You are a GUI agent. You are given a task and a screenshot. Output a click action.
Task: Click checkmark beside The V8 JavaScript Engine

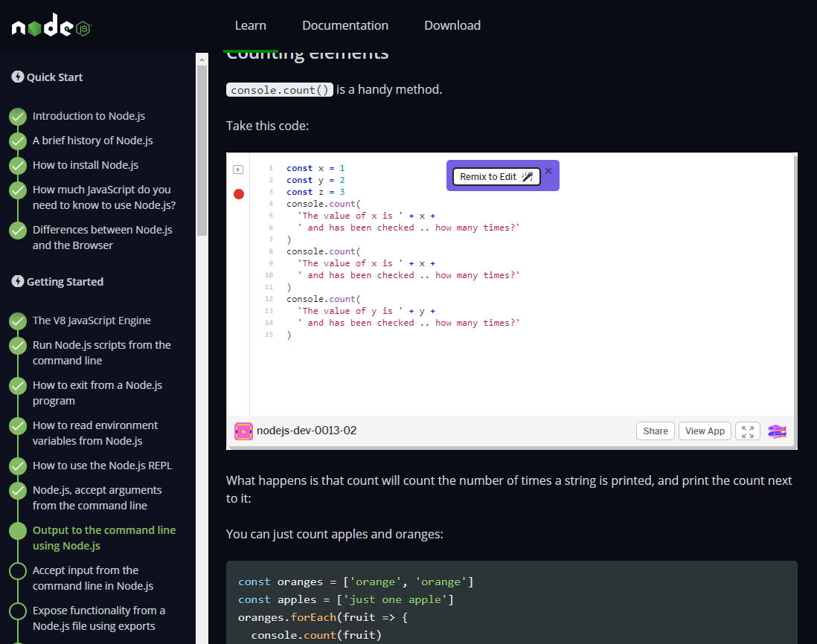[18, 321]
